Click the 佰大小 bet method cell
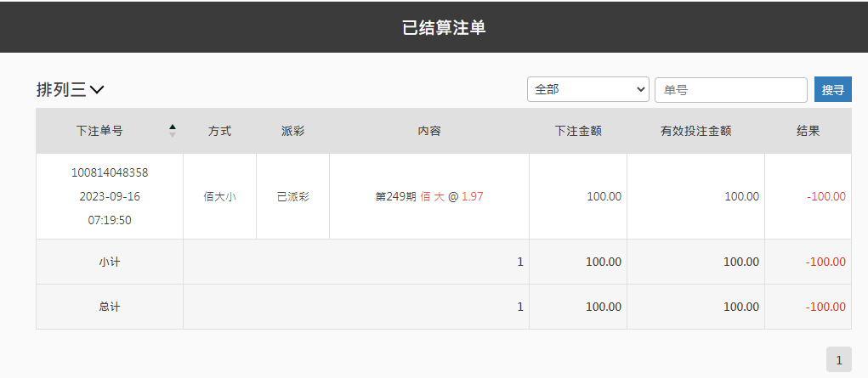Screen dimensions: 868x378 pos(219,196)
